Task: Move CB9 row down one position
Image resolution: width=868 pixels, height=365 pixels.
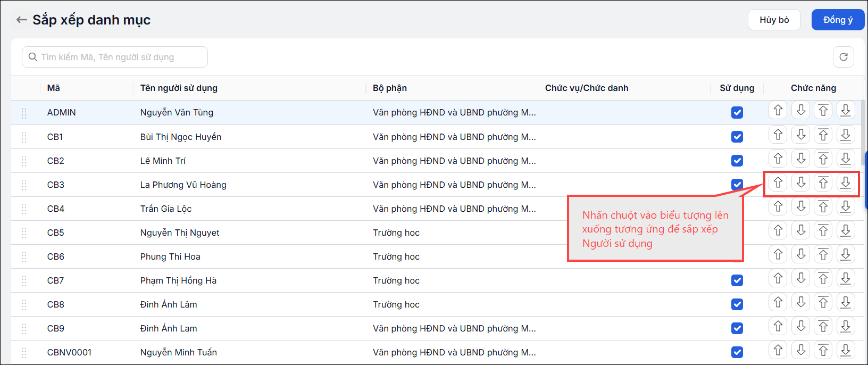Action: (x=801, y=326)
